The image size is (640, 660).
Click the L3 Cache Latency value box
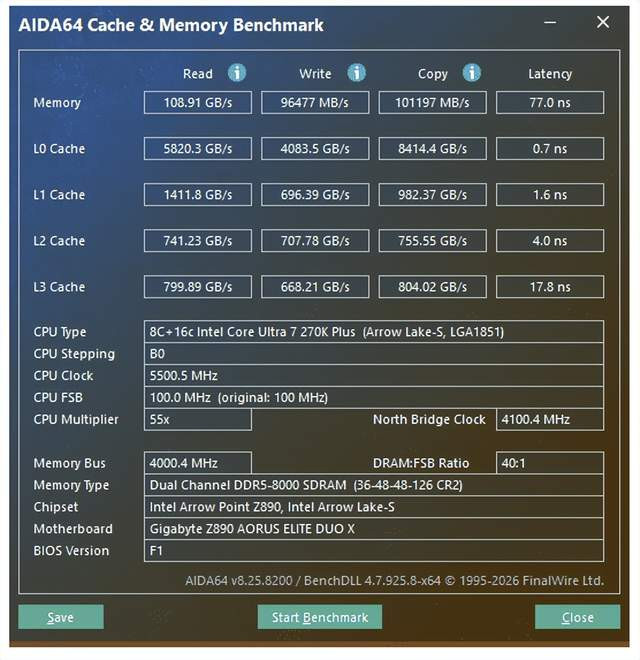[x=550, y=287]
